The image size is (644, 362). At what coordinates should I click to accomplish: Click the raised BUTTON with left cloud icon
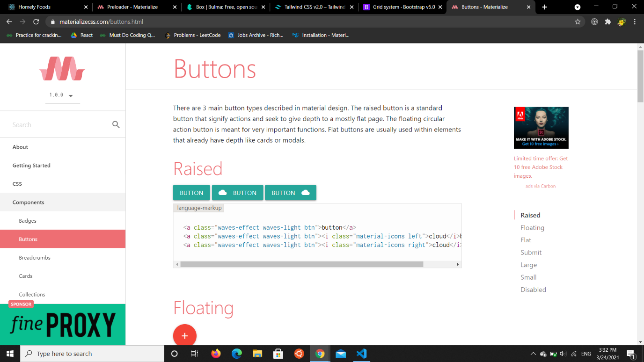pos(238,193)
